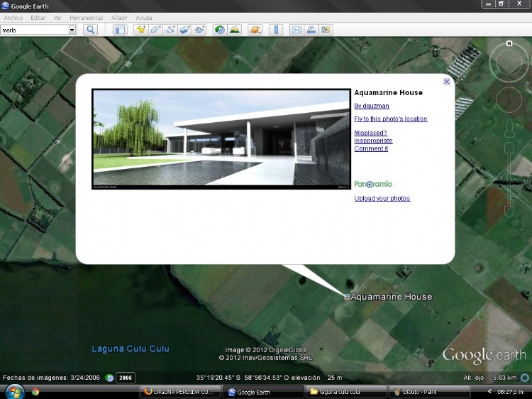
Task: Click the Alt. ojo 5.63 km readout
Action: click(489, 378)
